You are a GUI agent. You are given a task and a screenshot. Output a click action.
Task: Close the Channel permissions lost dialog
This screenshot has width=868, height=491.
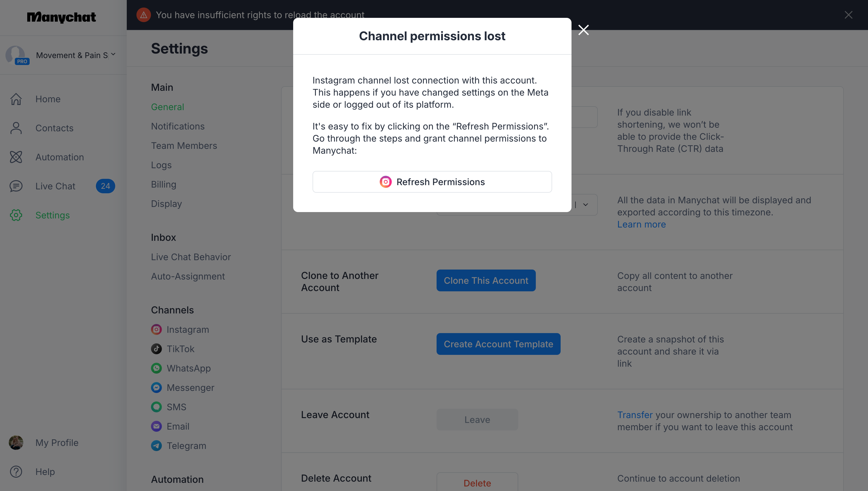(x=583, y=30)
